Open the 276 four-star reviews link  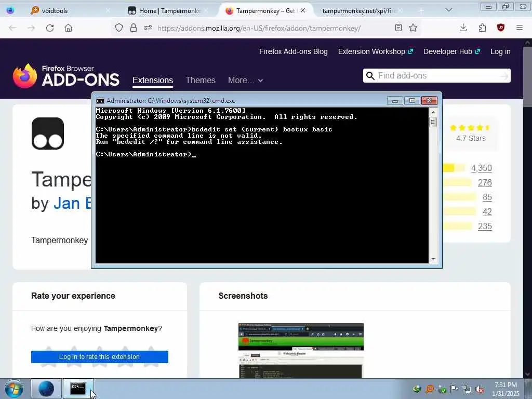click(485, 182)
